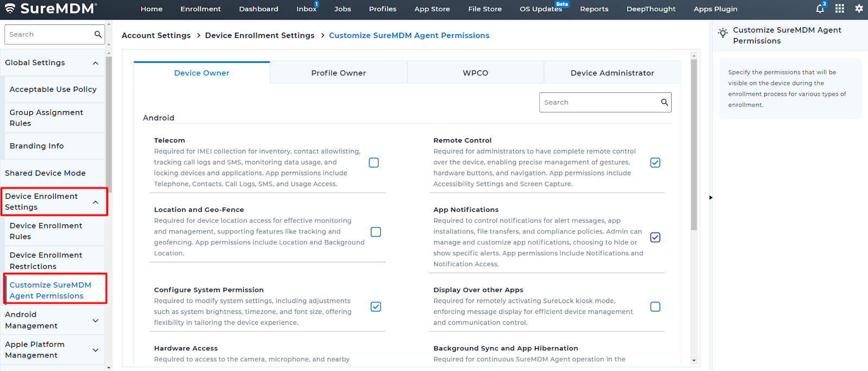Open the Jobs menu

tap(342, 9)
